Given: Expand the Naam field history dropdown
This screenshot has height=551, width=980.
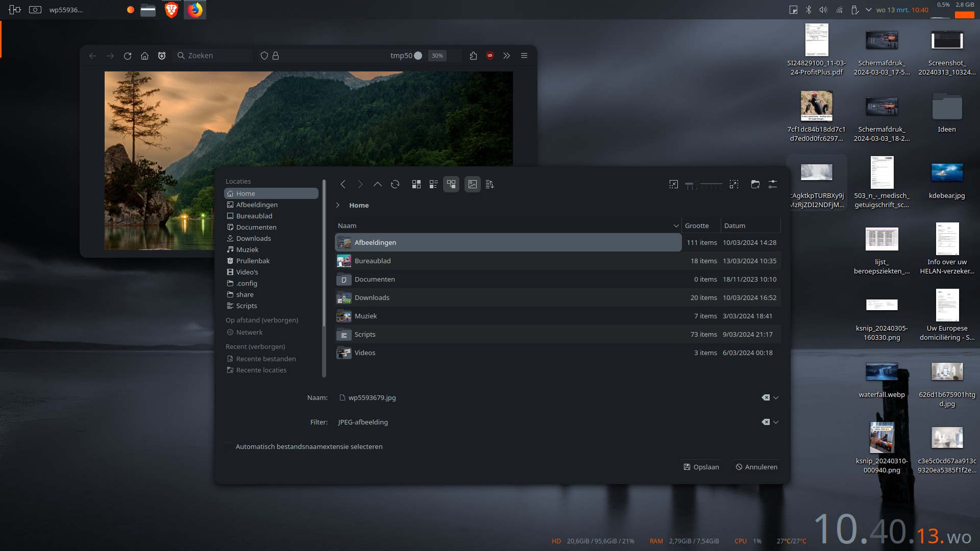Looking at the screenshot, I should coord(776,397).
